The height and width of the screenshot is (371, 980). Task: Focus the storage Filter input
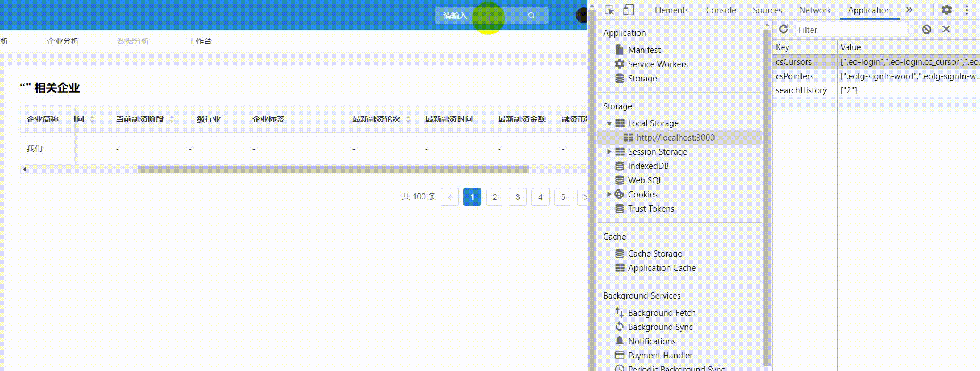click(x=851, y=30)
